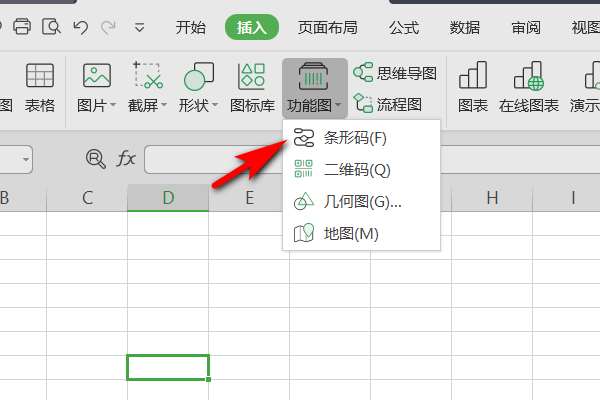600x400 pixels.
Task: Open 在线图表 online charts
Action: pyautogui.click(x=529, y=88)
